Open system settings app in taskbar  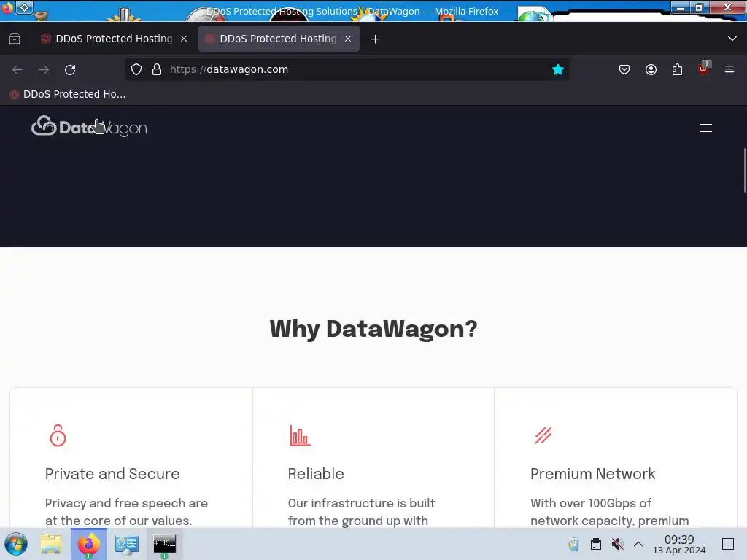127,544
